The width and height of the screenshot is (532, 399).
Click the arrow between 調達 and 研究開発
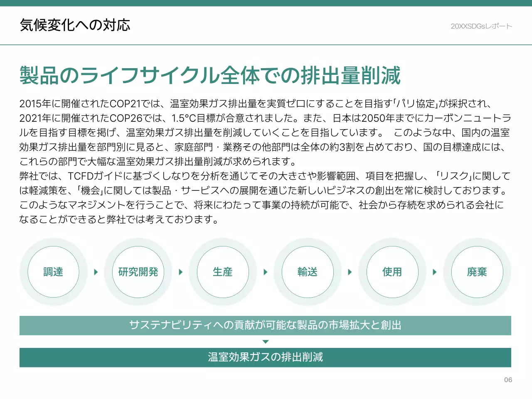[x=96, y=272]
